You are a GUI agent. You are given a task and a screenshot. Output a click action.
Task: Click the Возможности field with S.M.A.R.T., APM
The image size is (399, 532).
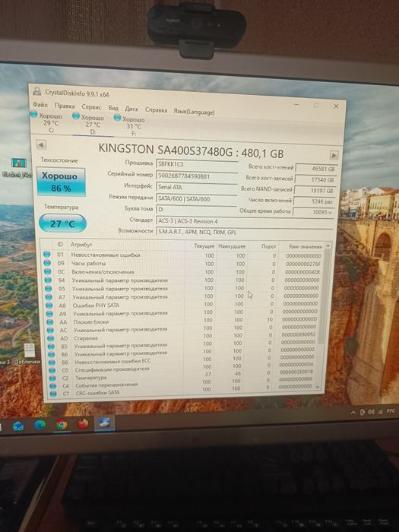point(244,233)
